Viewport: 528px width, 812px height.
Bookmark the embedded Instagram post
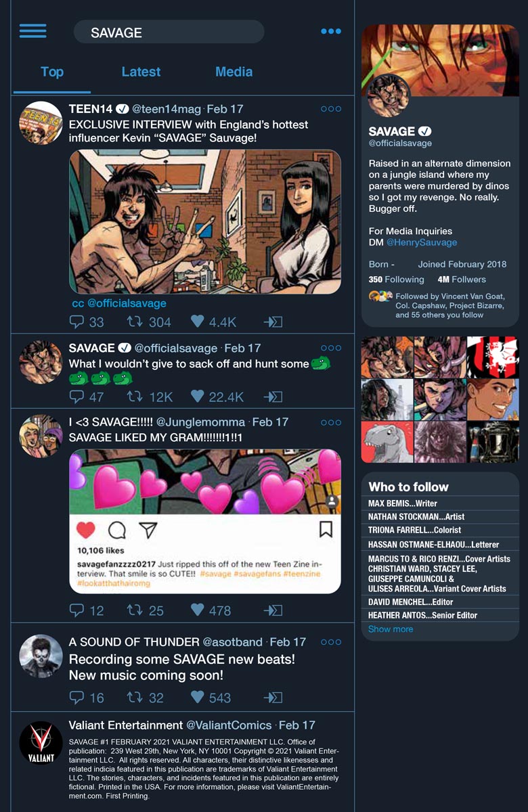pos(326,529)
